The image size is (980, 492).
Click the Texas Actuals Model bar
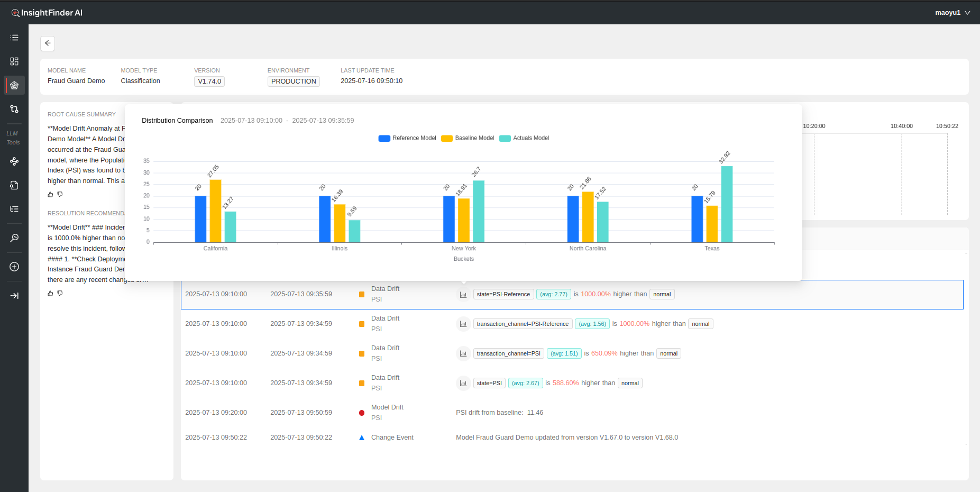click(727, 204)
